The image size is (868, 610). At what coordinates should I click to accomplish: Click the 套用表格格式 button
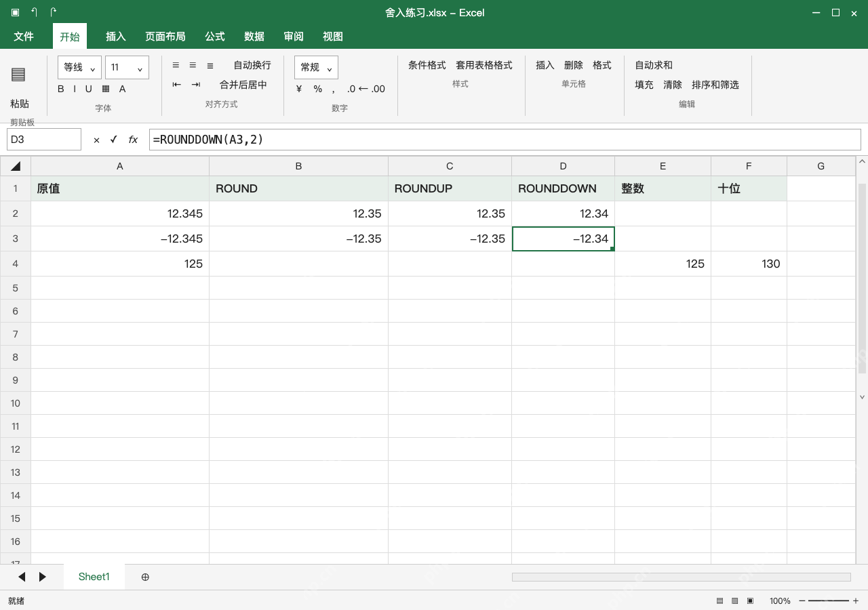pos(484,65)
